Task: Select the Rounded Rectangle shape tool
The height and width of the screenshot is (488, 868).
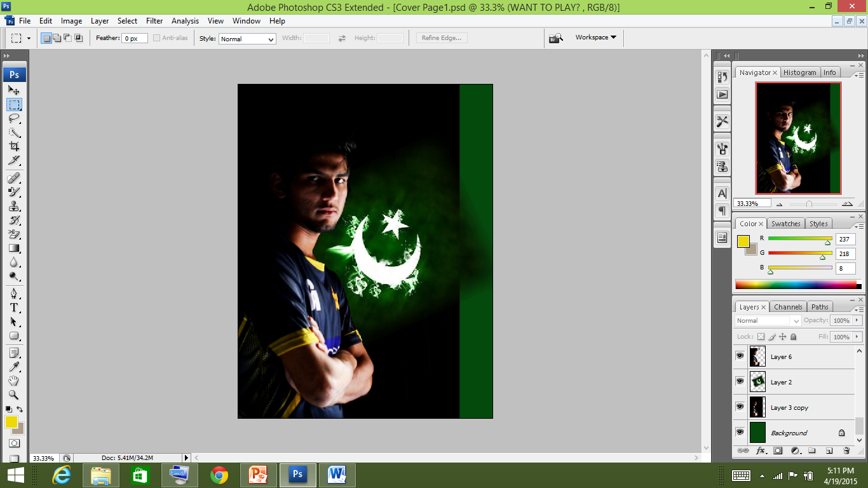Action: pos(14,335)
